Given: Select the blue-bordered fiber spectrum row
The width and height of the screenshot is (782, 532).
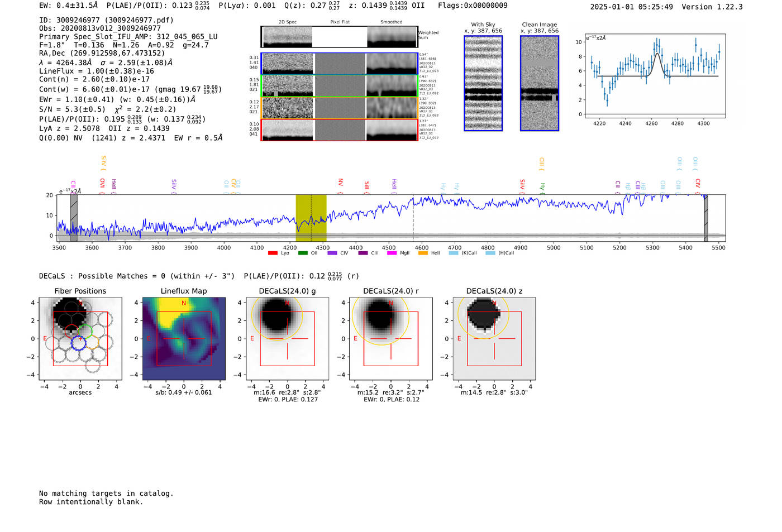Looking at the screenshot, I should click(339, 64).
